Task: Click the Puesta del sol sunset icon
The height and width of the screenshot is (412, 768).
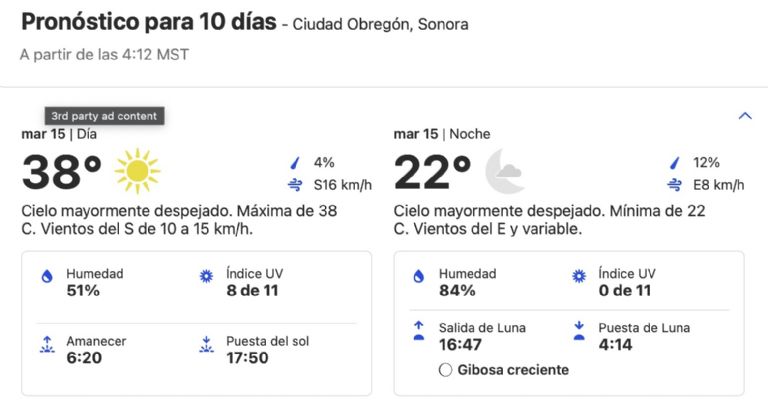Action: coord(206,345)
